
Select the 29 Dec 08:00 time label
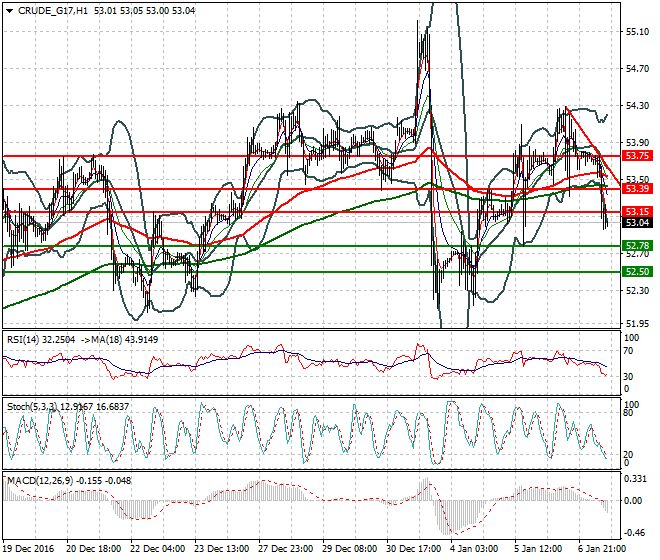click(x=349, y=549)
